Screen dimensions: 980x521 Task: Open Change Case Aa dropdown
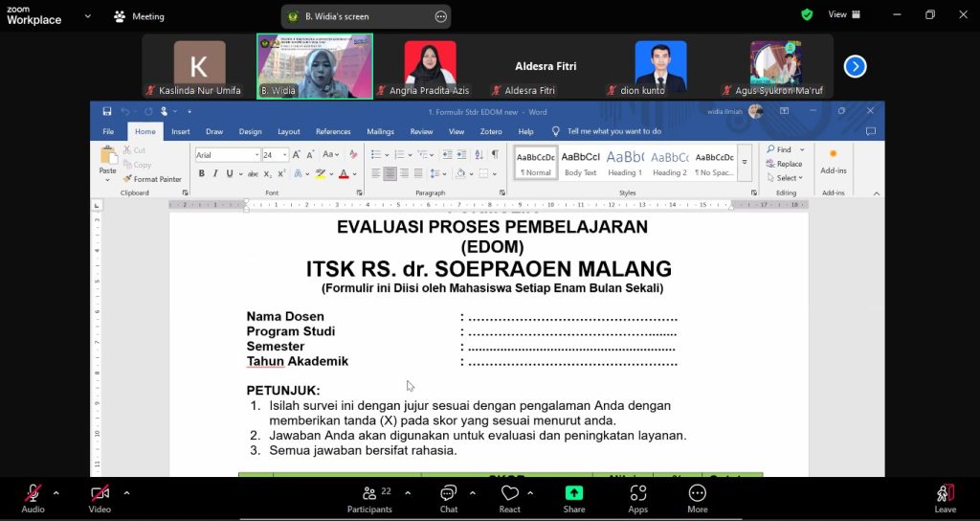click(x=330, y=154)
